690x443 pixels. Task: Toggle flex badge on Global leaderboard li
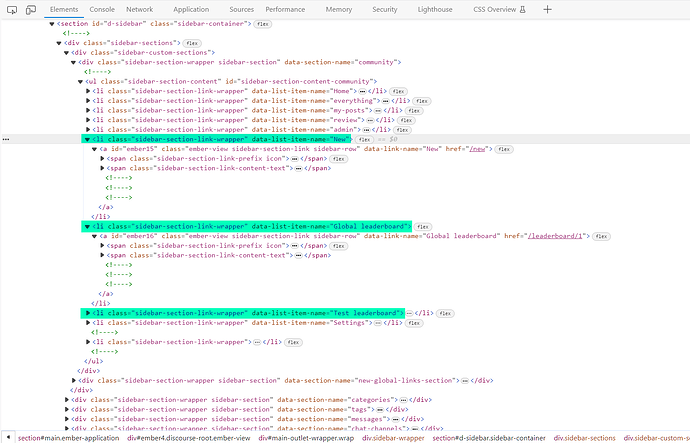(x=423, y=227)
